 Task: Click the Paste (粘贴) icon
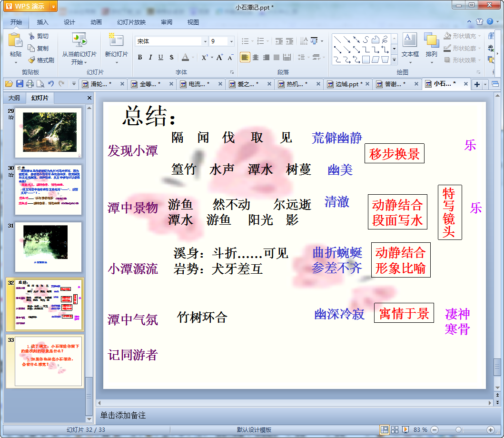[x=15, y=40]
